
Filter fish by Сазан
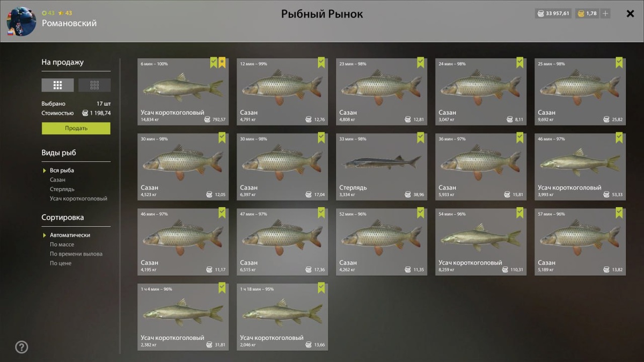click(57, 180)
